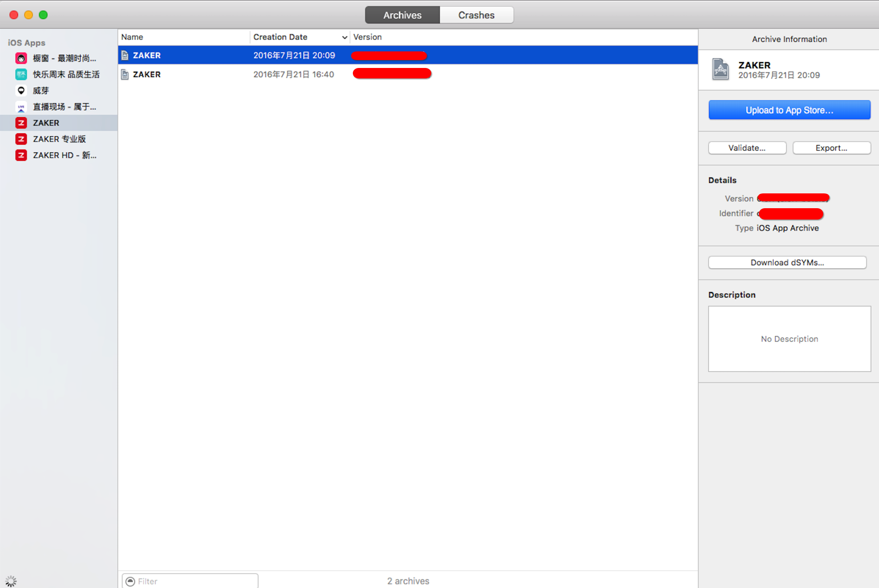
Task: Click archive file icon for 20:09 row
Action: point(125,55)
